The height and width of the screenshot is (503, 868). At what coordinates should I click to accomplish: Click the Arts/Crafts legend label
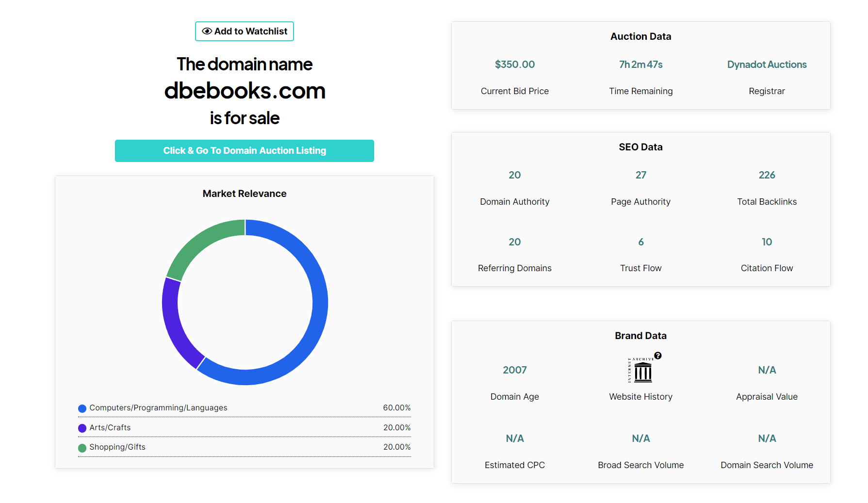(x=110, y=428)
